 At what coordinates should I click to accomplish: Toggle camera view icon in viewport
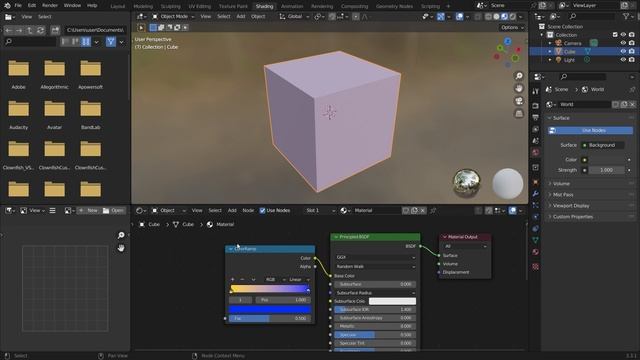pyautogui.click(x=519, y=101)
